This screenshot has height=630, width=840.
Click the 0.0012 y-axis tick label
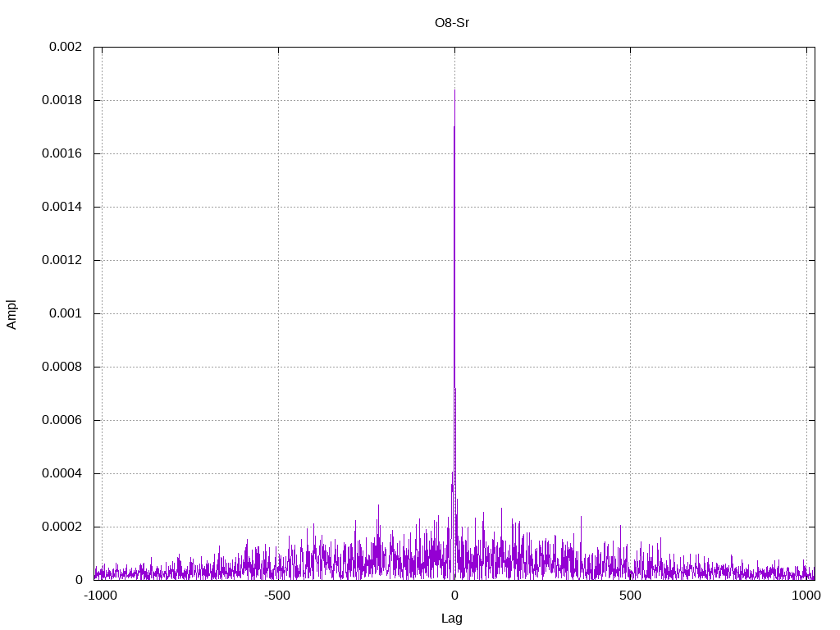(x=62, y=260)
